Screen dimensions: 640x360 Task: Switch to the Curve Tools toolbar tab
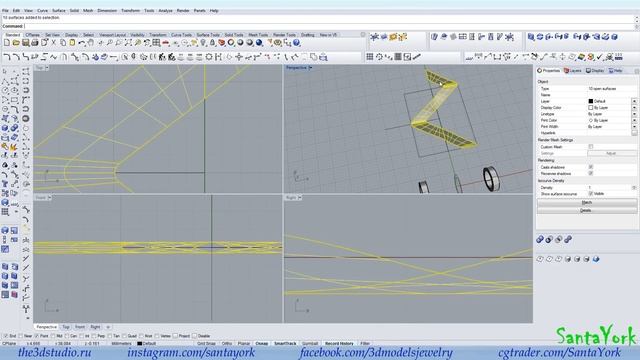tap(181, 35)
